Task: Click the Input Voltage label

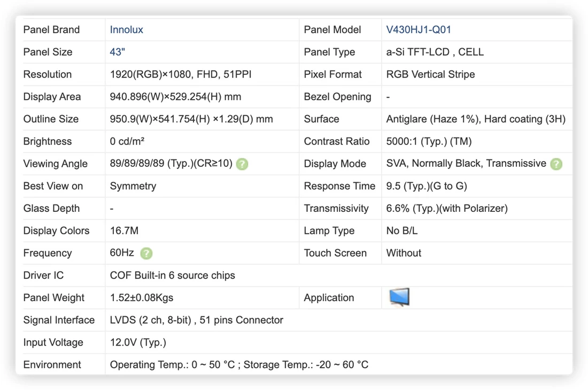Action: [53, 342]
